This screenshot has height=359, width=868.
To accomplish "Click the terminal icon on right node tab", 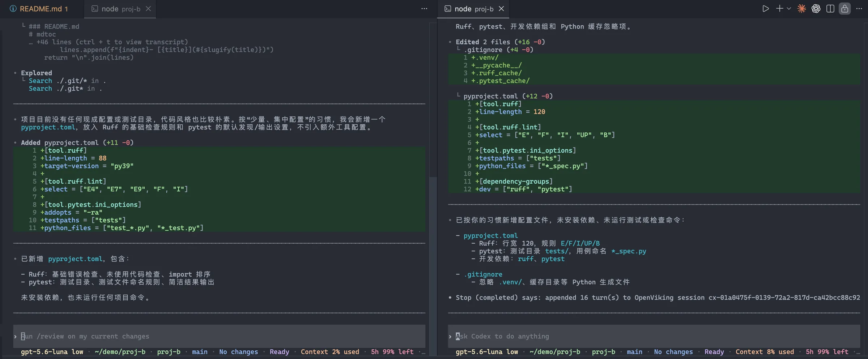I will [x=448, y=9].
